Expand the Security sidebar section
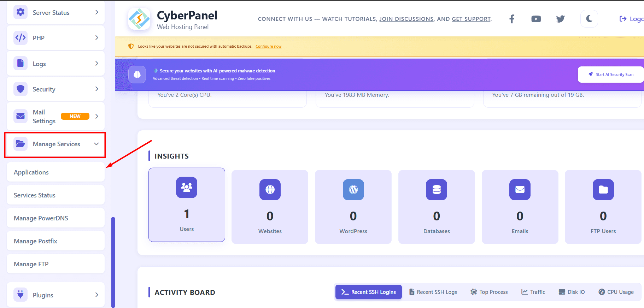This screenshot has height=308, width=644. click(x=55, y=89)
